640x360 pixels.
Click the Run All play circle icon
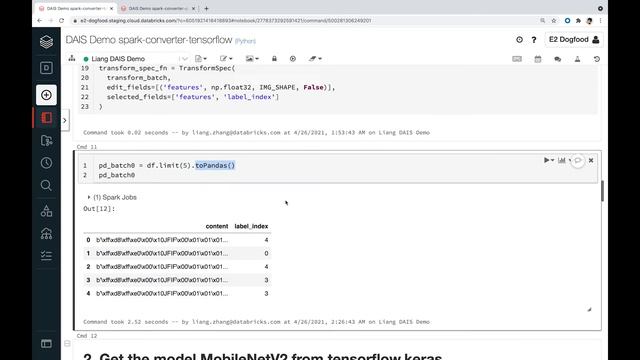coord(293,59)
